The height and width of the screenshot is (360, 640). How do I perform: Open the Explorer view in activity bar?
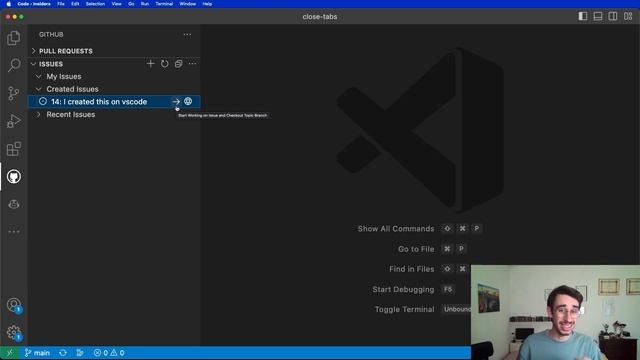(x=13, y=38)
